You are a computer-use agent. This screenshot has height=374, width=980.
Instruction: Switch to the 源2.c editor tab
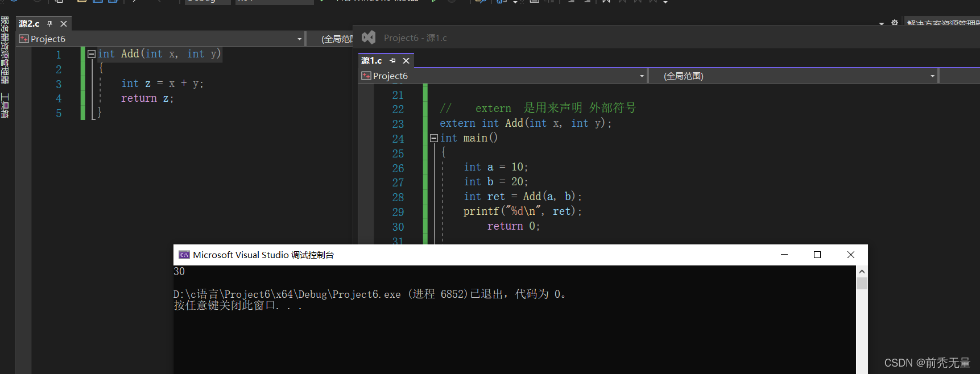[x=29, y=24]
